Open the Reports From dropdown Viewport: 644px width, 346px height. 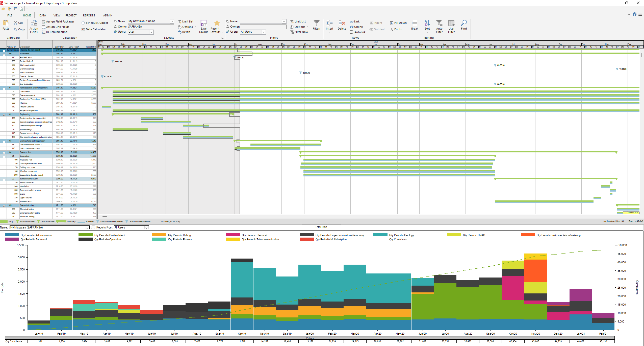tap(146, 227)
